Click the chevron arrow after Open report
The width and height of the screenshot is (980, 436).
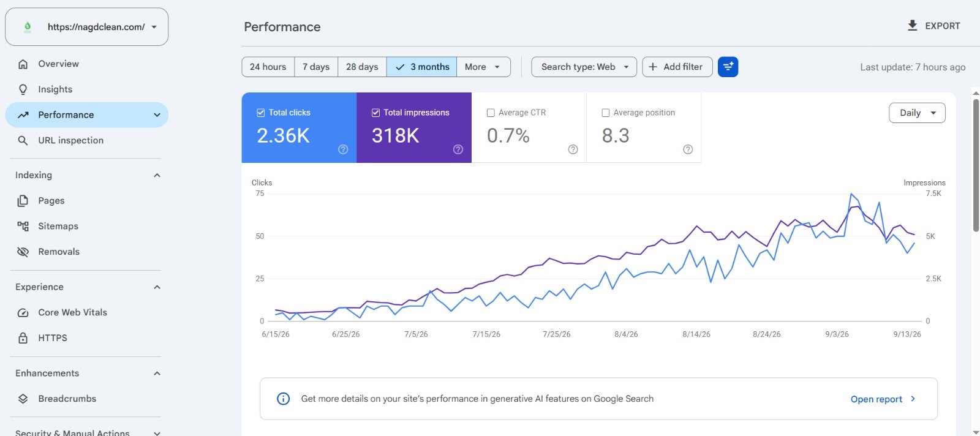click(x=913, y=399)
